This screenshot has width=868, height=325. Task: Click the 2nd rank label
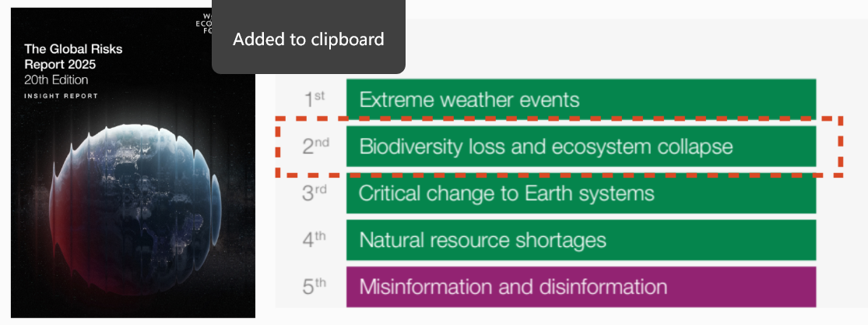pos(315,147)
